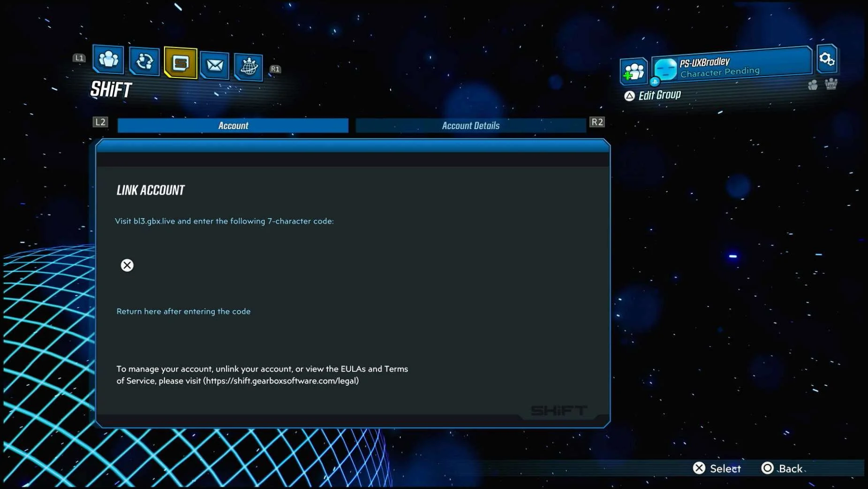
Task: Switch to the Account tab
Action: click(x=233, y=125)
